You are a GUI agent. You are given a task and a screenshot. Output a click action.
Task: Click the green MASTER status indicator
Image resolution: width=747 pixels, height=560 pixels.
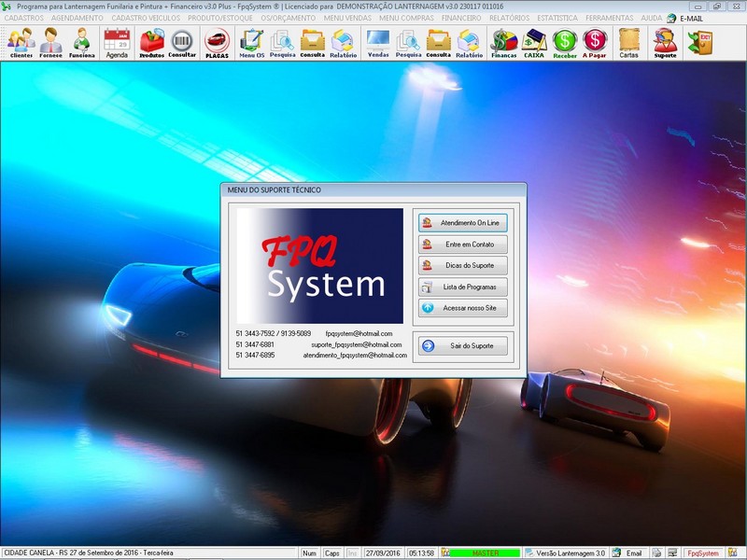tap(486, 553)
